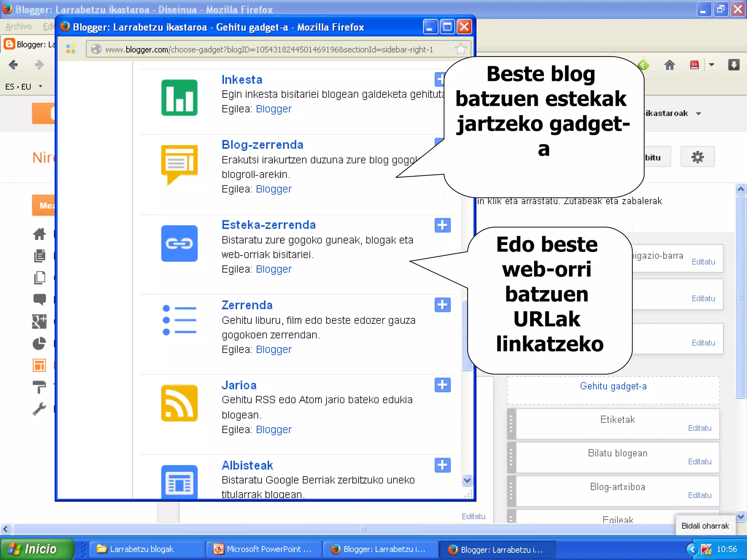
Task: Click the horizontal scrollbar left arrow
Action: 5,529
